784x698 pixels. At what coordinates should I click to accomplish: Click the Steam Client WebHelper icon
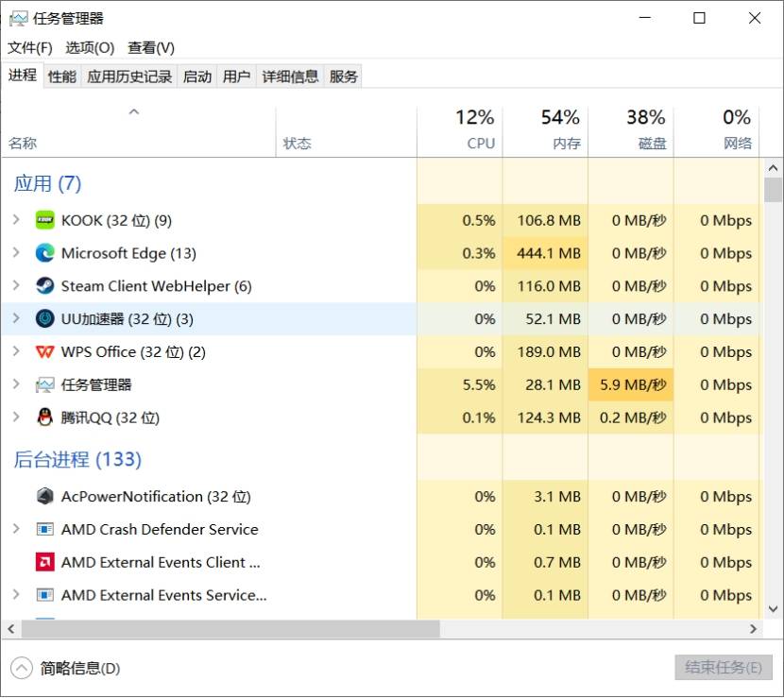coord(44,286)
